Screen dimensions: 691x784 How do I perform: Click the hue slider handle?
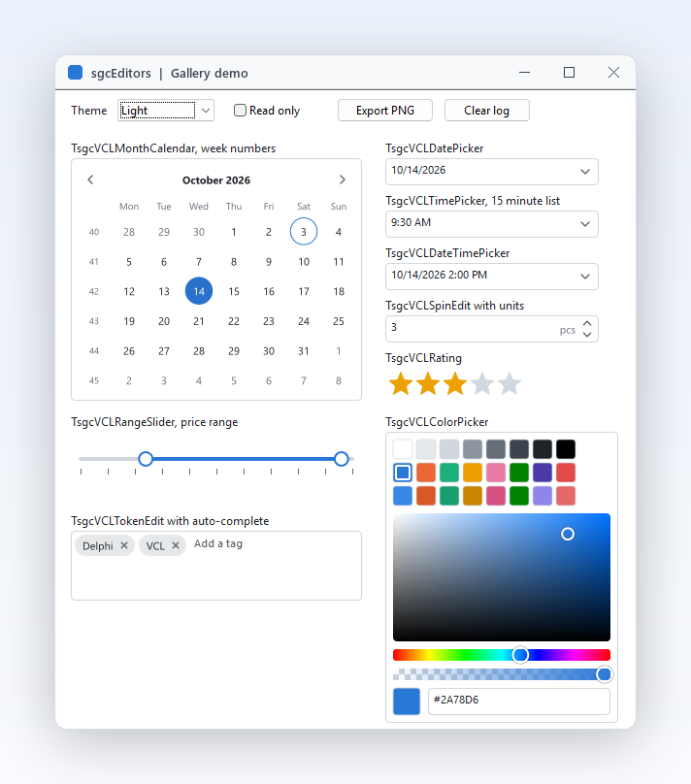tap(520, 655)
